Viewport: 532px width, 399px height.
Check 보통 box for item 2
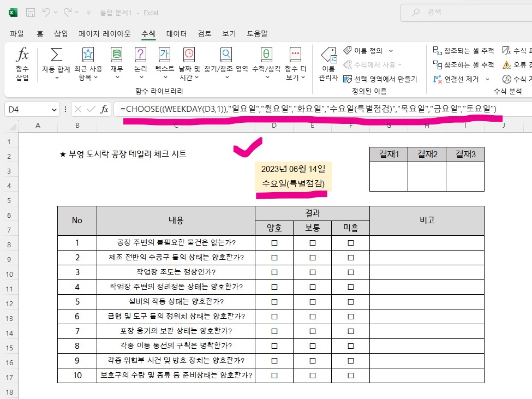point(313,258)
